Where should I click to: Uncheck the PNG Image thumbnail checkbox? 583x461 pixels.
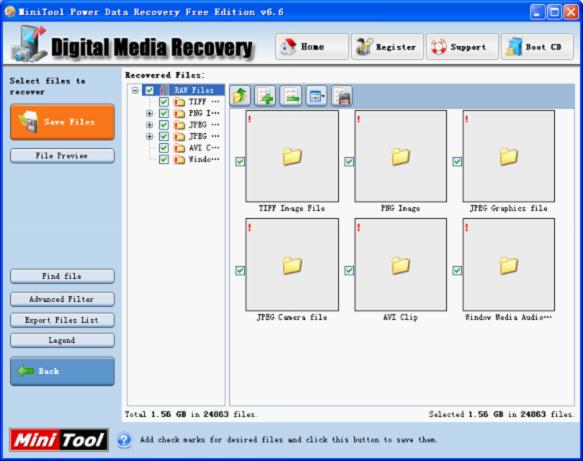click(x=349, y=161)
